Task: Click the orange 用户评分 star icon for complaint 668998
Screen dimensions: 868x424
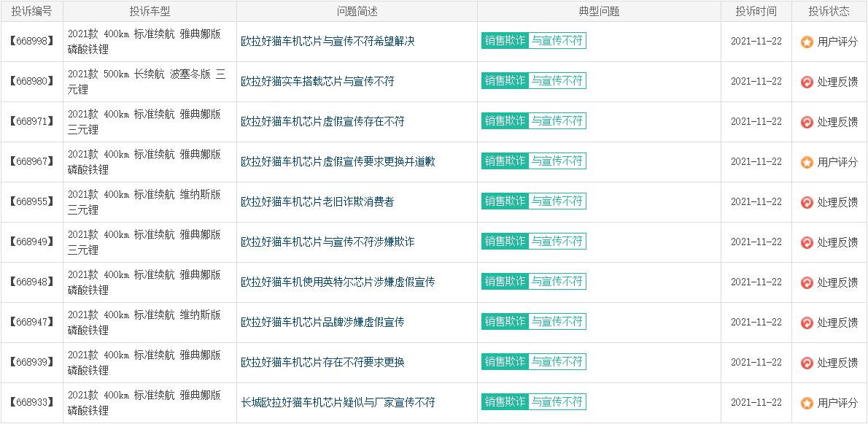Action: point(807,42)
